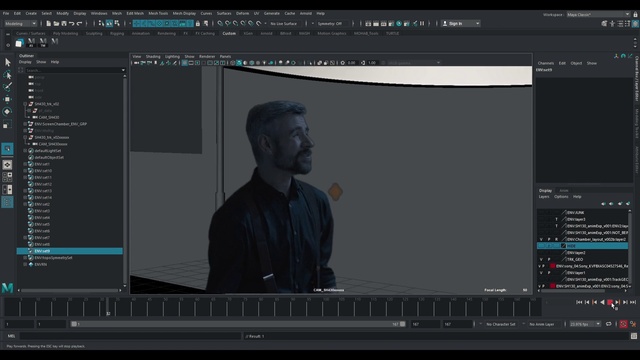The width and height of the screenshot is (640, 360).
Task: Toggle visibility V of ENV:layer1 layer
Action: point(541,273)
